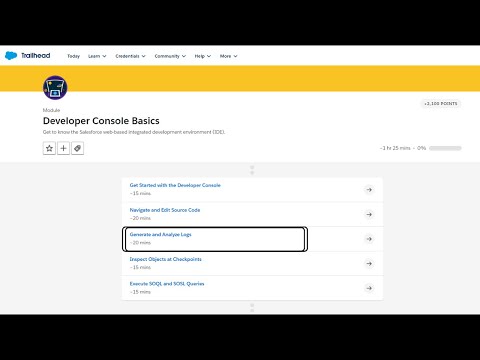The image size is (480, 360).
Task: Click the tag icon button
Action: pyautogui.click(x=77, y=148)
